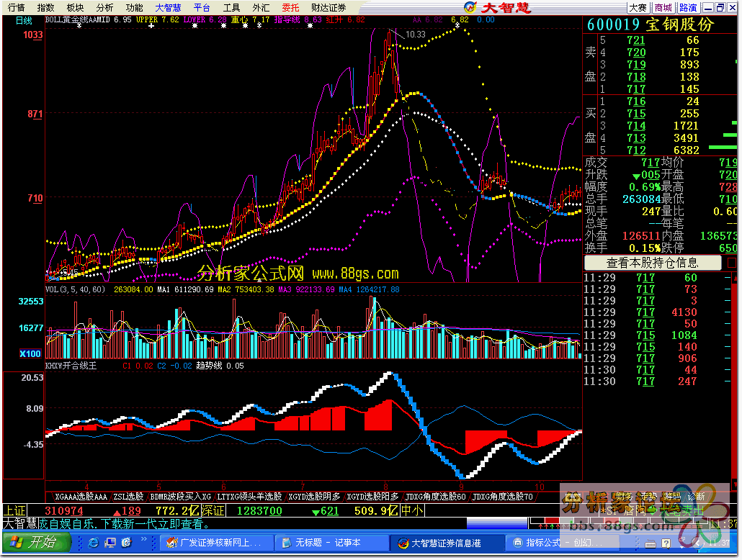Click the VOL(3,5,40,60) indicator label
Viewport: 742px width, 560px height.
click(75, 289)
